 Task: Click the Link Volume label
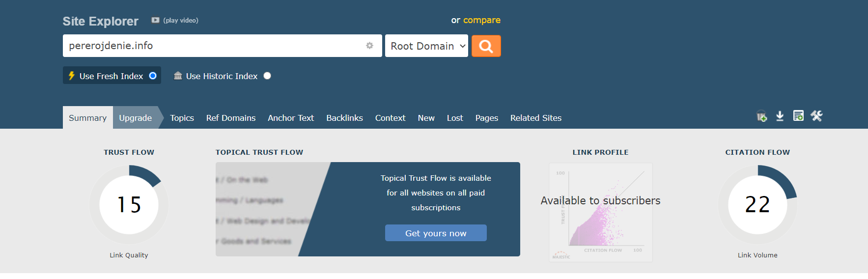tap(757, 255)
